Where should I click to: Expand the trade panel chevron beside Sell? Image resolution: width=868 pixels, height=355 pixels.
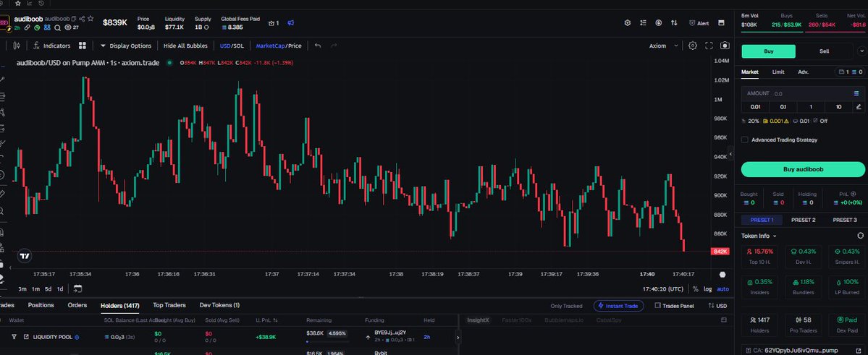pyautogui.click(x=862, y=51)
